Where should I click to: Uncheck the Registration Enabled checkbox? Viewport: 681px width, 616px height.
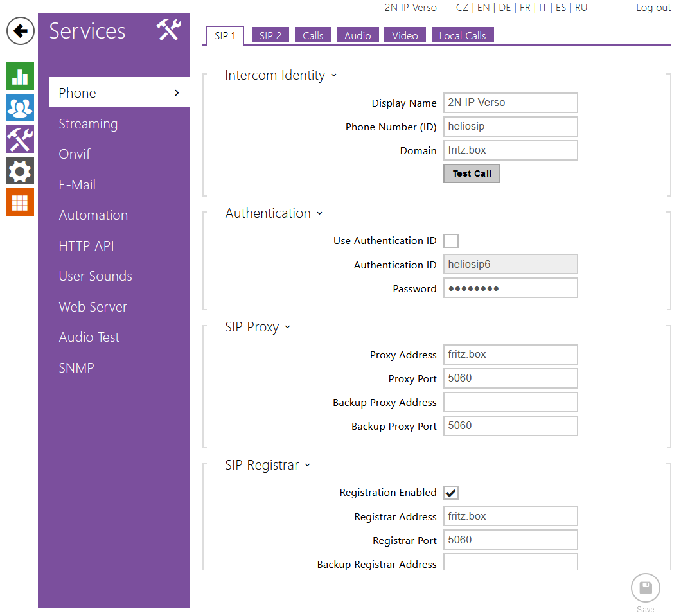pyautogui.click(x=451, y=493)
